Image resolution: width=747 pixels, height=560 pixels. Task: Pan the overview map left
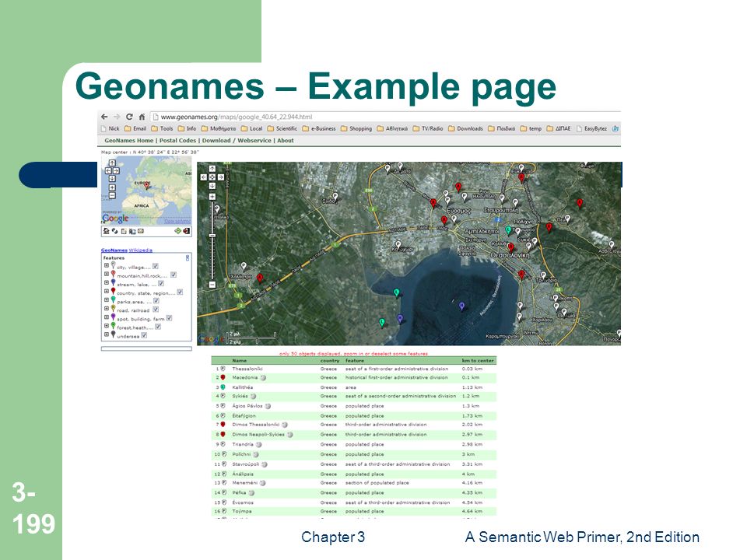tap(108, 170)
